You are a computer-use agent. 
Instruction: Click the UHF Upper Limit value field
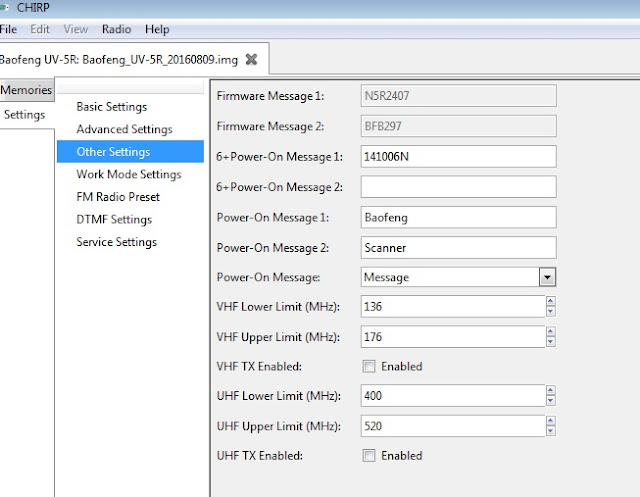453,426
